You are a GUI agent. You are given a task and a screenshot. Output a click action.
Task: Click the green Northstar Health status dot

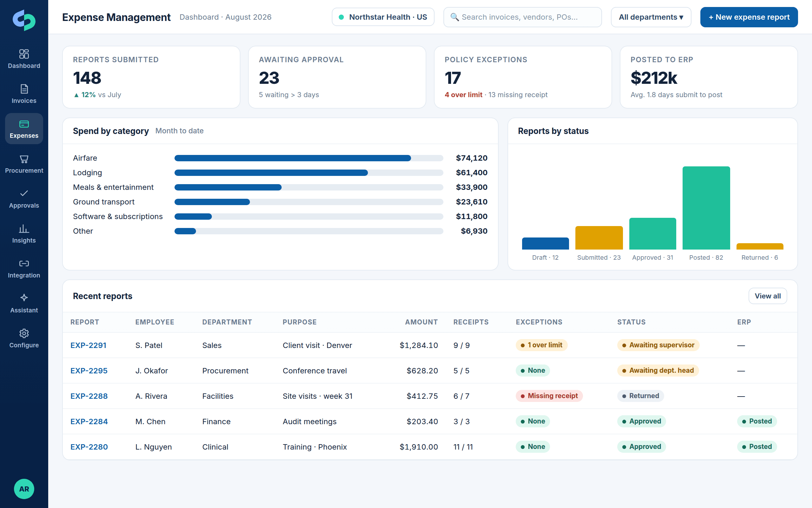tap(341, 17)
